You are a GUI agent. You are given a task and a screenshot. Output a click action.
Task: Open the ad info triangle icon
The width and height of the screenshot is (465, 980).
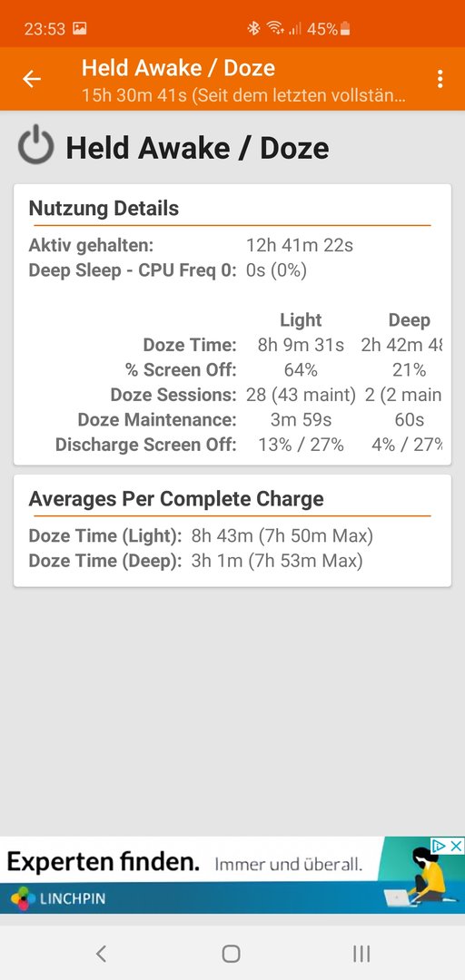tap(440, 846)
